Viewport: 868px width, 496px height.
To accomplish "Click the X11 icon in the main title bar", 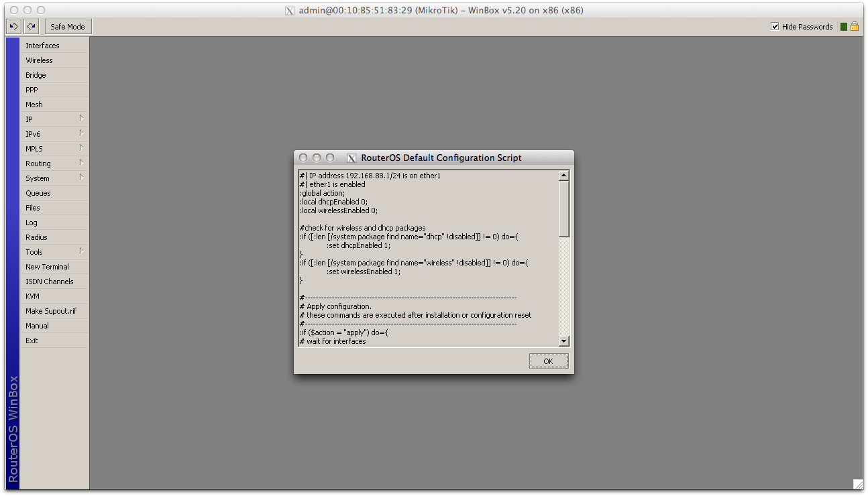I will [290, 11].
